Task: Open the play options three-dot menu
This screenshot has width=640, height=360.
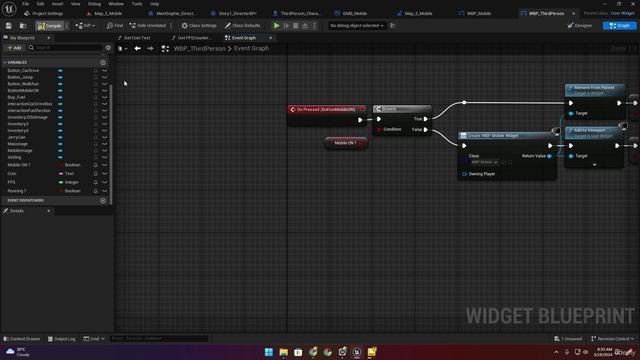Action: pos(314,26)
